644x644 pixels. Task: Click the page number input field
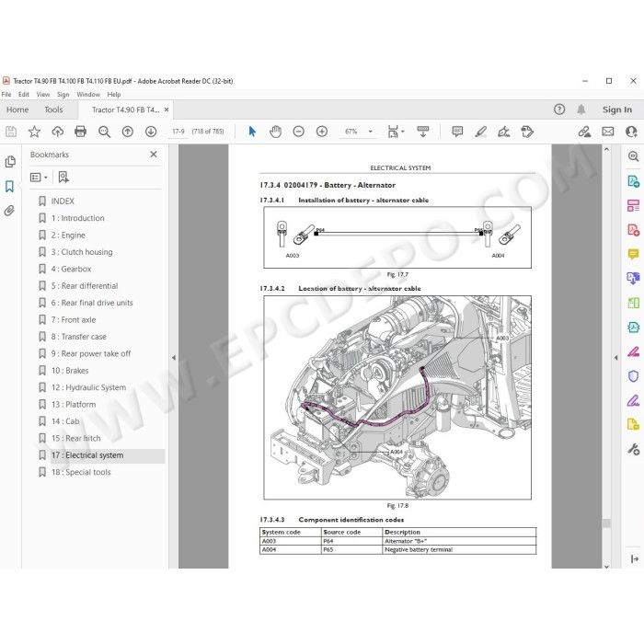click(178, 132)
